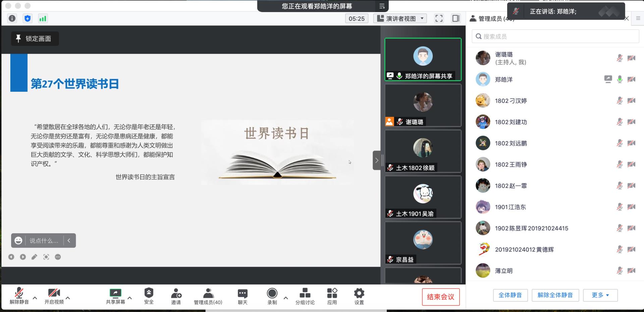Open the 聊天 chat panel
This screenshot has width=644, height=312.
243,297
